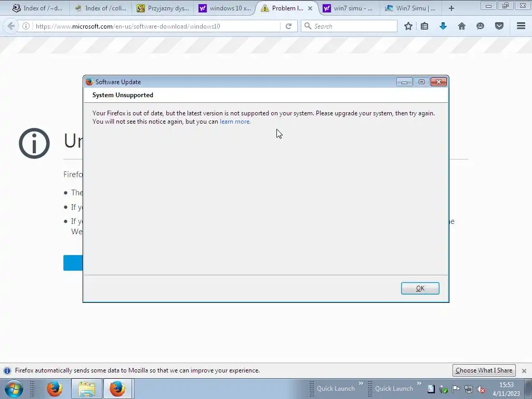Bookmark this page with the star icon
The image size is (532, 399).
[408, 26]
